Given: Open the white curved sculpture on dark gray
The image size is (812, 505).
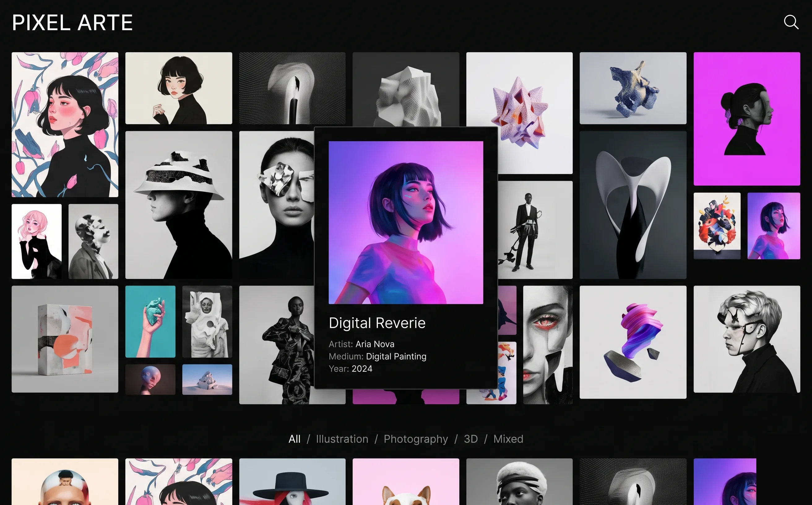Looking at the screenshot, I should click(633, 205).
